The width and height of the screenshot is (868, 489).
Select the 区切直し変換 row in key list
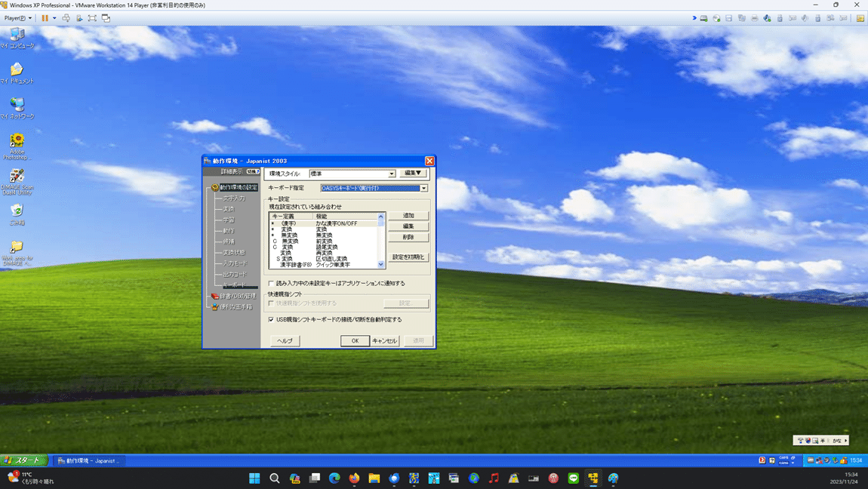coord(324,259)
